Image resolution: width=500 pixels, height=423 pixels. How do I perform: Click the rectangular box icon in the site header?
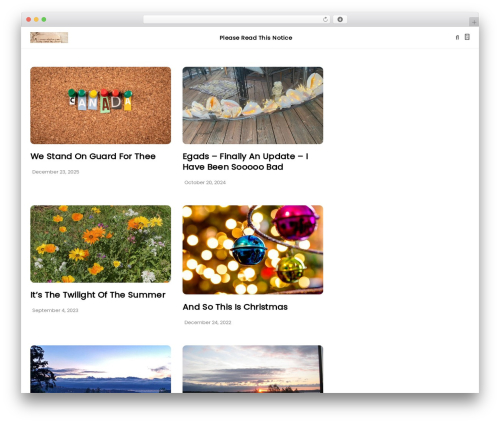coord(467,37)
